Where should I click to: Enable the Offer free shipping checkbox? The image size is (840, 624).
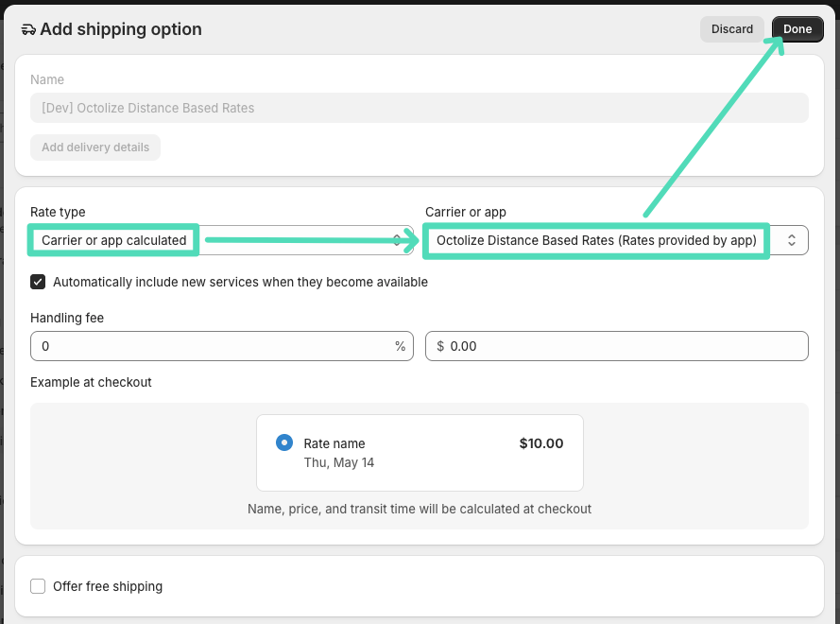(x=38, y=586)
